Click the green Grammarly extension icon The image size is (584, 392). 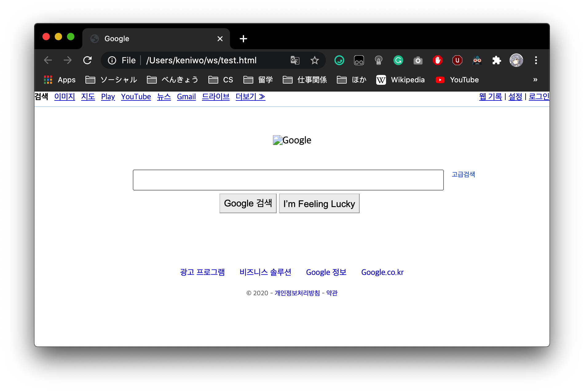[398, 60]
